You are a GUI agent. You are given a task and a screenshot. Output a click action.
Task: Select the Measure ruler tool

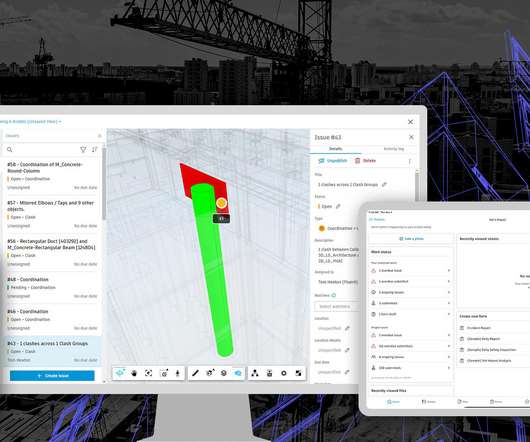(x=195, y=373)
